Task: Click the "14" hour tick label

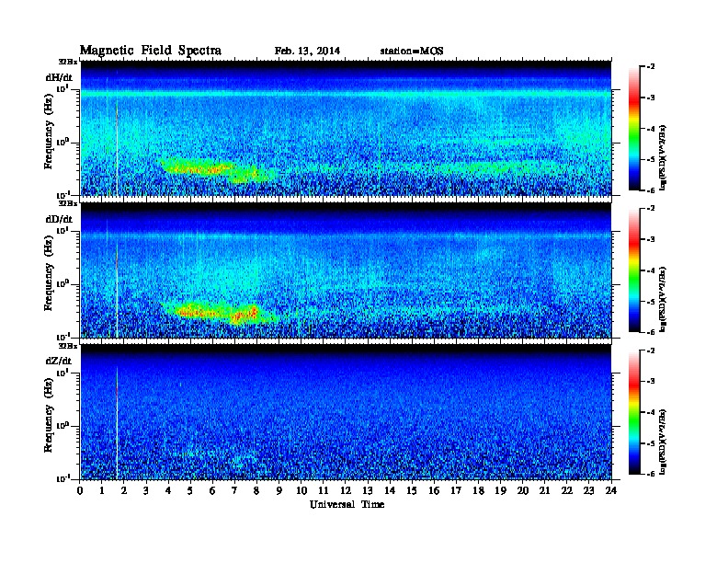Action: (x=390, y=490)
